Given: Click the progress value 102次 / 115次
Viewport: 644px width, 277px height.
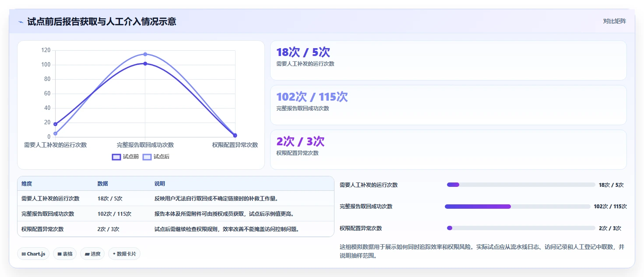Looking at the screenshot, I should (610, 207).
